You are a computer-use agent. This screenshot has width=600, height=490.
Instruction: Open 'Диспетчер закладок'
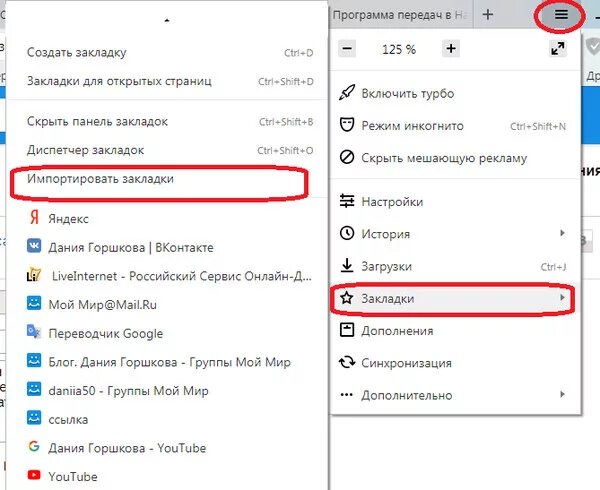coord(167,150)
